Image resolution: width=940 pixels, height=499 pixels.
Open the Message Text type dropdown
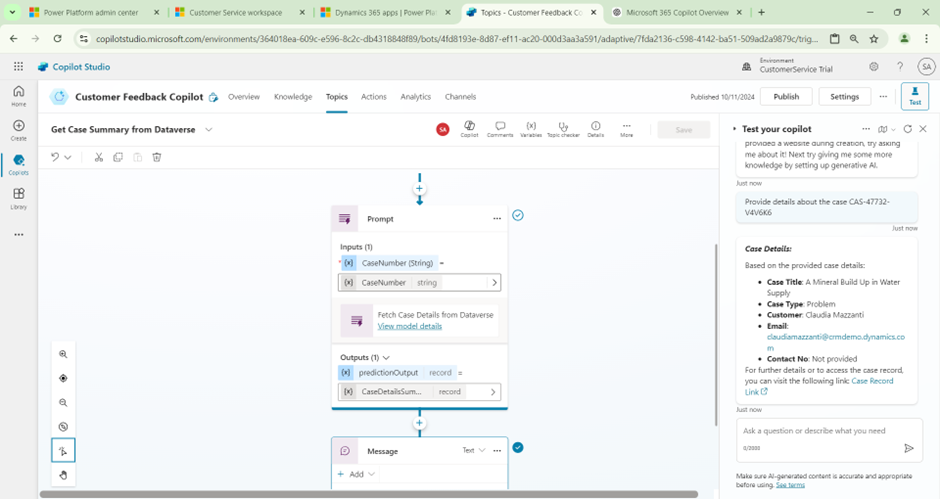tap(473, 451)
